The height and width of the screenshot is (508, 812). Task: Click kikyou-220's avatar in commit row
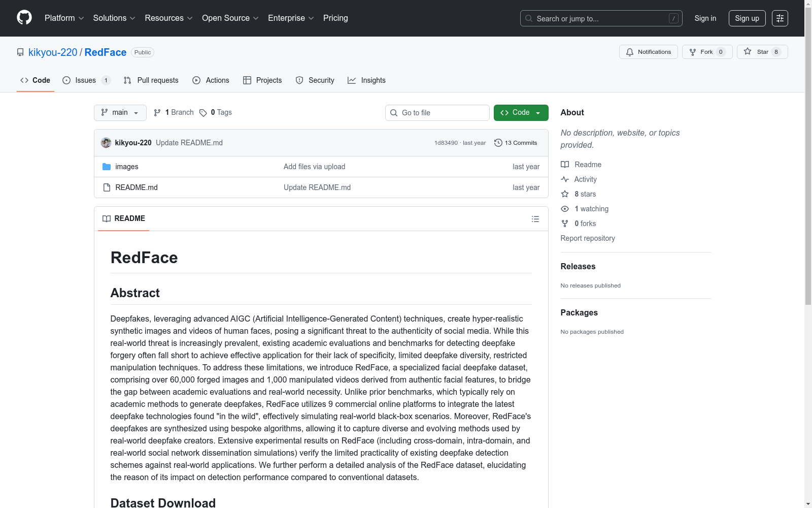click(x=106, y=143)
